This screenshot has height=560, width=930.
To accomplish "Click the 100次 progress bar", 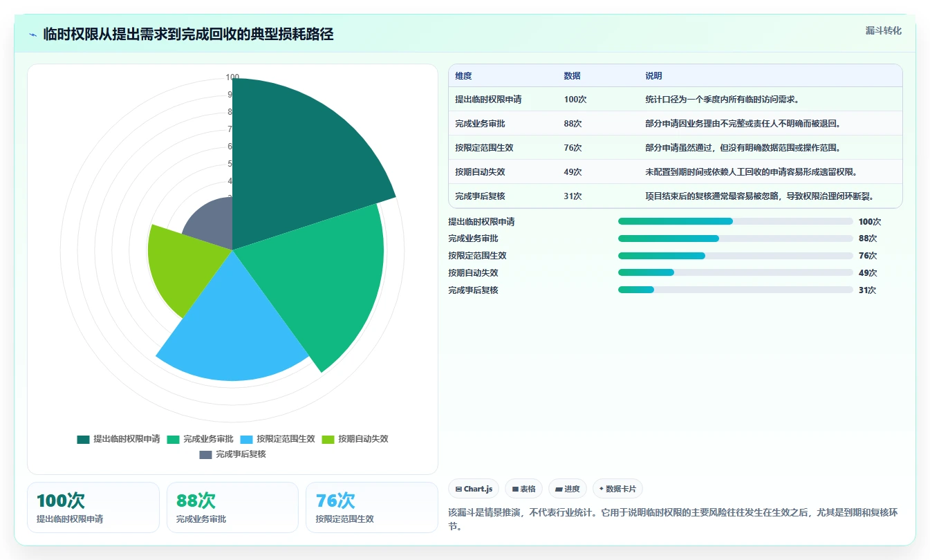I will (735, 221).
